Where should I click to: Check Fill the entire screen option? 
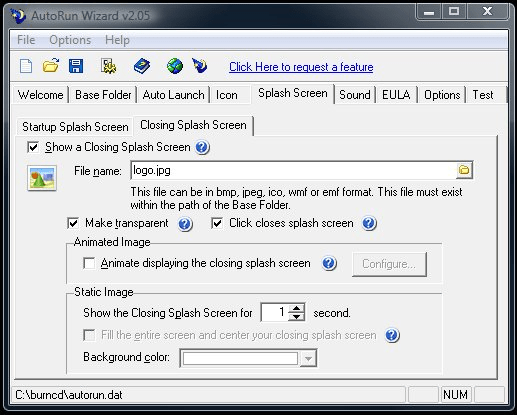pyautogui.click(x=89, y=335)
